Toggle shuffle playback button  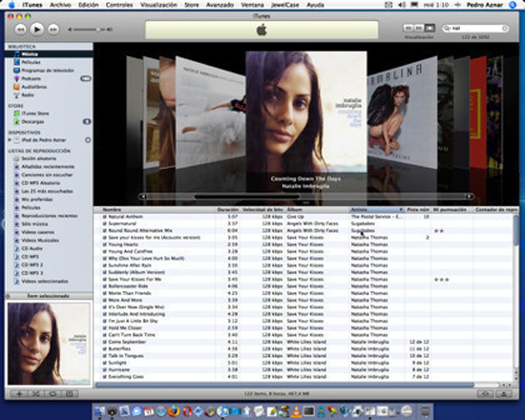point(35,394)
